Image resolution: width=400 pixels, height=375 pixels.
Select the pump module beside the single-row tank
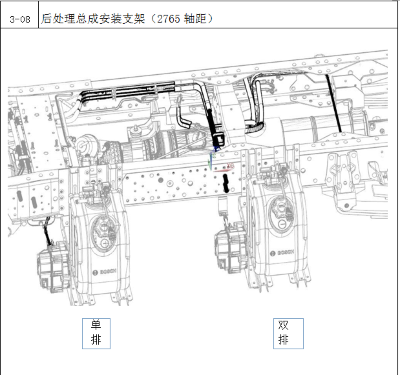[x=53, y=268]
